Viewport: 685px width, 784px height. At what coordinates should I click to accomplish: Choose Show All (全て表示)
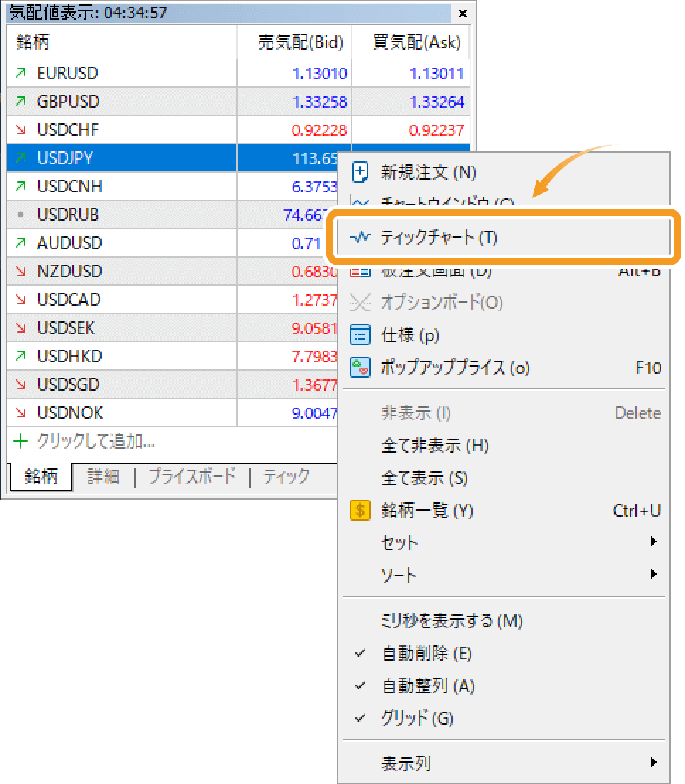point(504,478)
